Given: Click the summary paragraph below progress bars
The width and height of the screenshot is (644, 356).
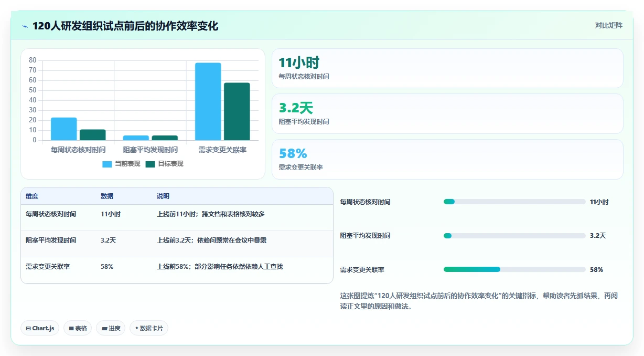Looking at the screenshot, I should (x=479, y=301).
